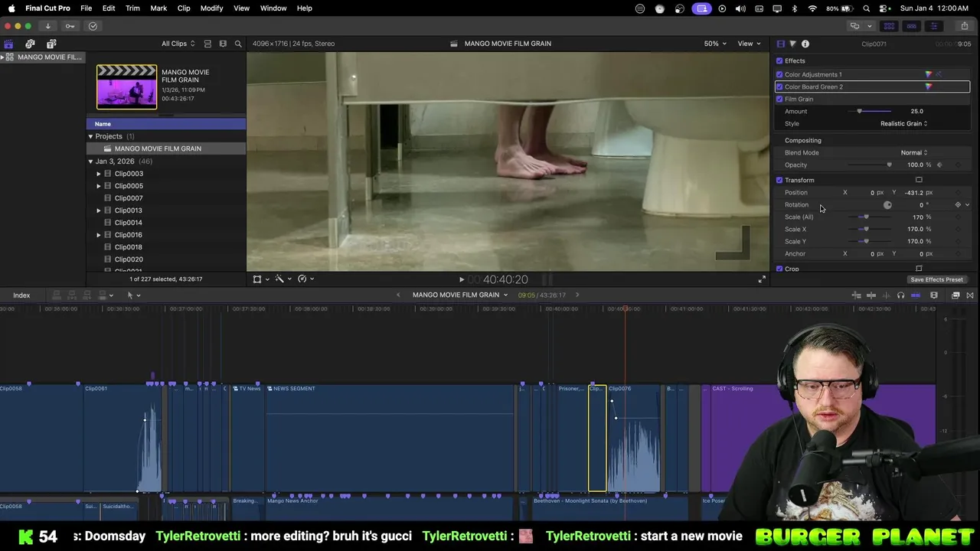
Task: Toggle the Transform checkbox
Action: [779, 180]
